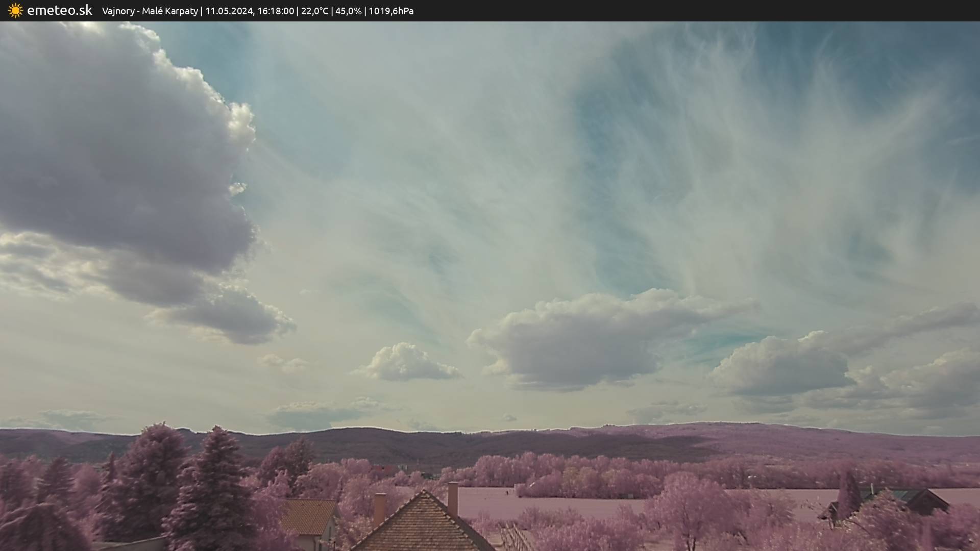
Task: Click the peak of the central tiled roof
Action: tap(423, 493)
